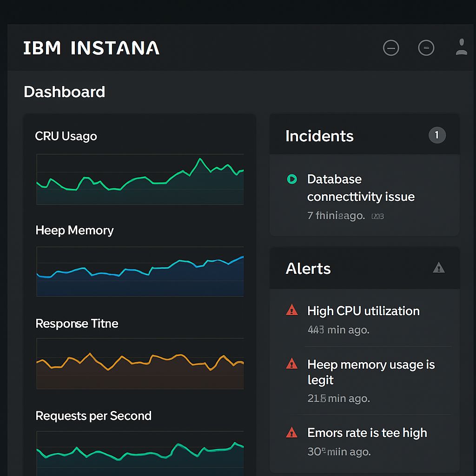Image resolution: width=476 pixels, height=476 pixels.
Task: Toggle the Incidents panel header
Action: click(x=319, y=136)
